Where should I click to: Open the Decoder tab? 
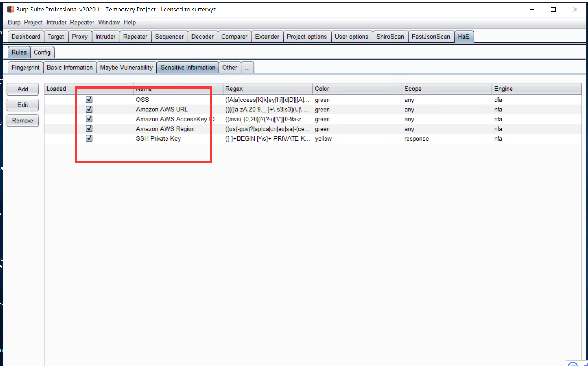[x=203, y=37]
